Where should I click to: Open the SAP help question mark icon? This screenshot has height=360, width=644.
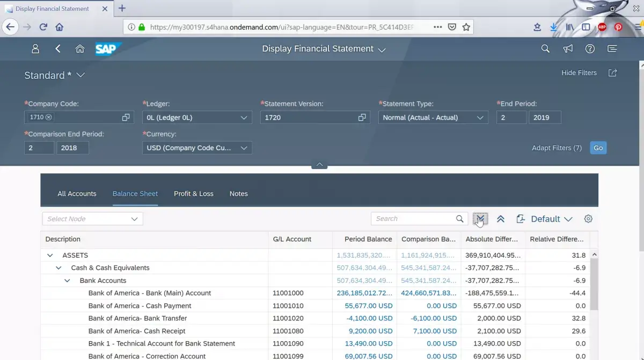click(x=590, y=49)
